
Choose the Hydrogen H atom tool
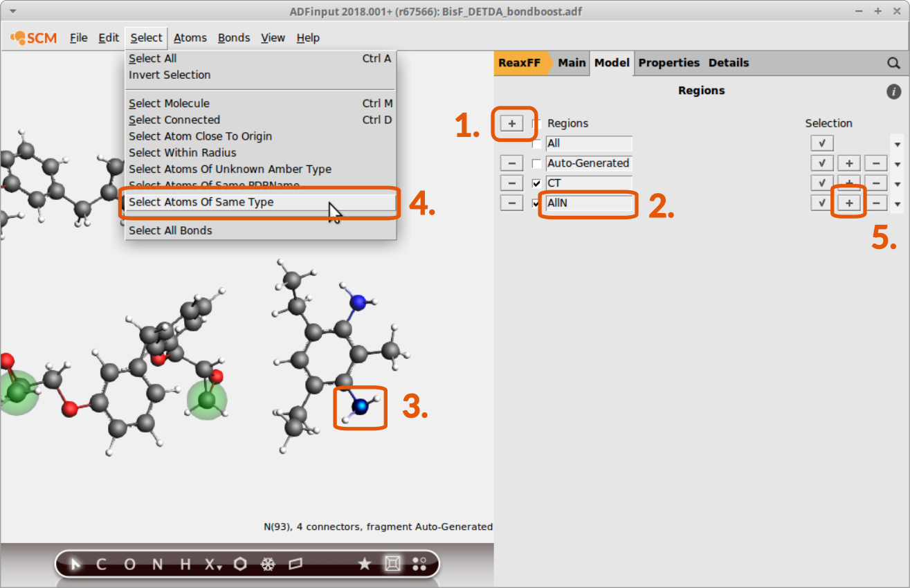click(185, 564)
